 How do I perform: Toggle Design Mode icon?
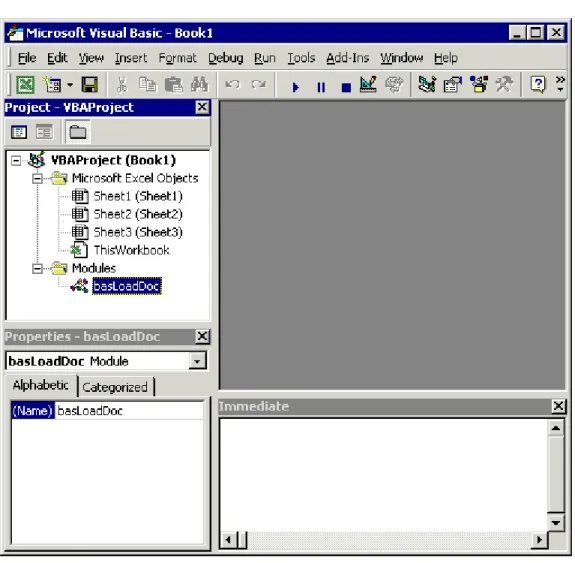pos(368,85)
